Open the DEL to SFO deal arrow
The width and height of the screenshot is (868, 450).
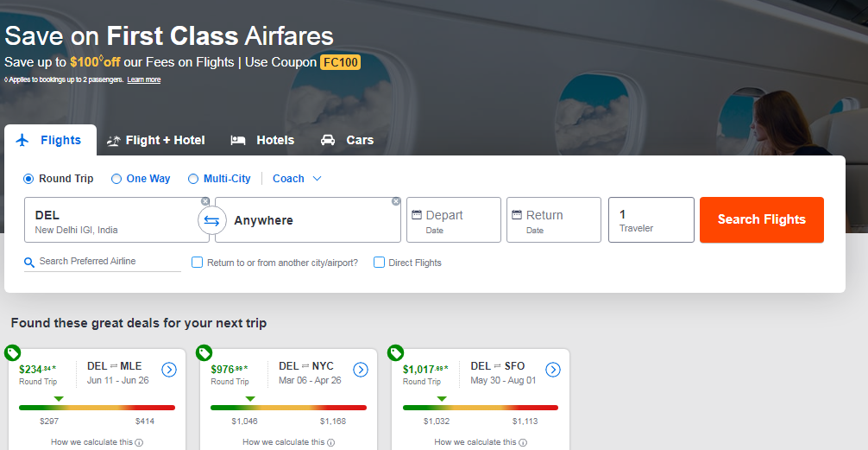tap(553, 370)
